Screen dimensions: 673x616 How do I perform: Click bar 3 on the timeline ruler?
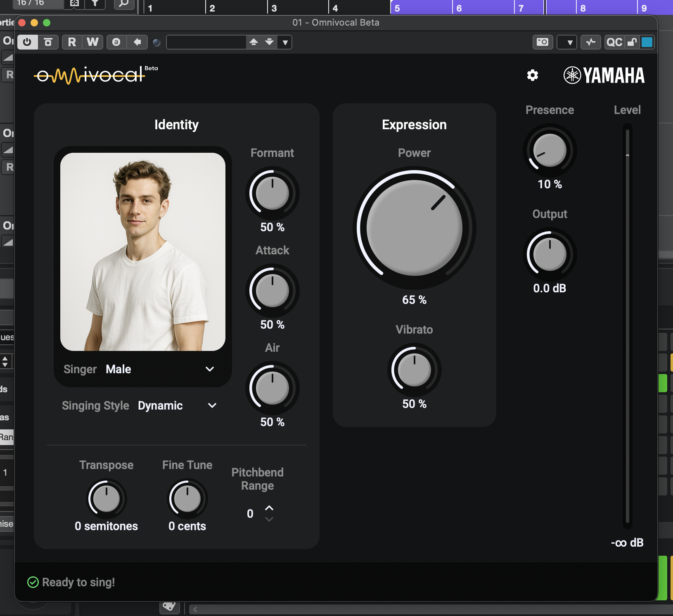[x=274, y=8]
